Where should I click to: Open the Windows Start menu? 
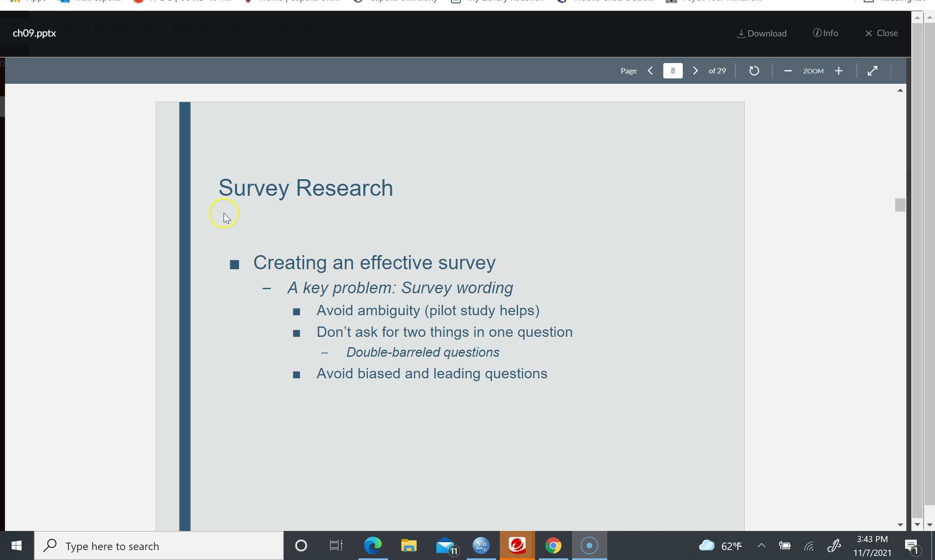16,545
